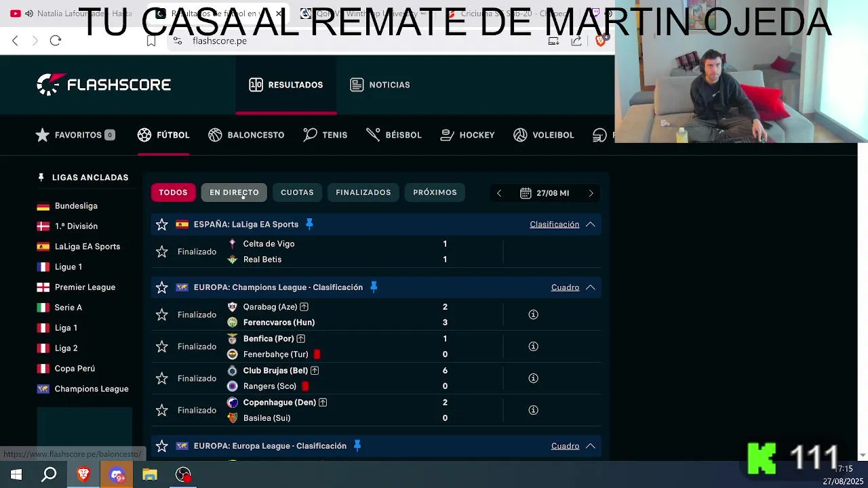868x488 pixels.
Task: Open the Noticias tab
Action: pyautogui.click(x=380, y=85)
